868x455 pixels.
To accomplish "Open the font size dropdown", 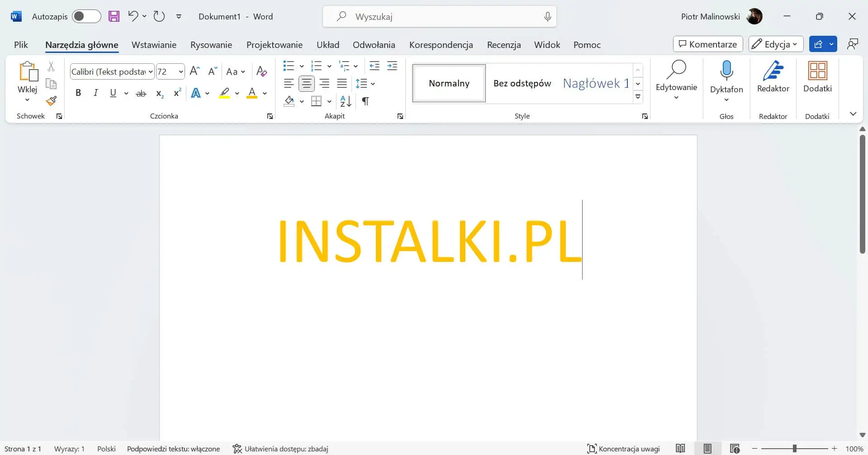I will [181, 72].
